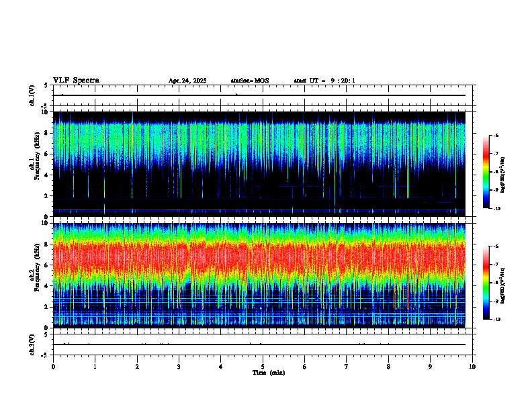
Task: Select the ch.2 colorbar log(PSD) label
Action: coord(503,286)
